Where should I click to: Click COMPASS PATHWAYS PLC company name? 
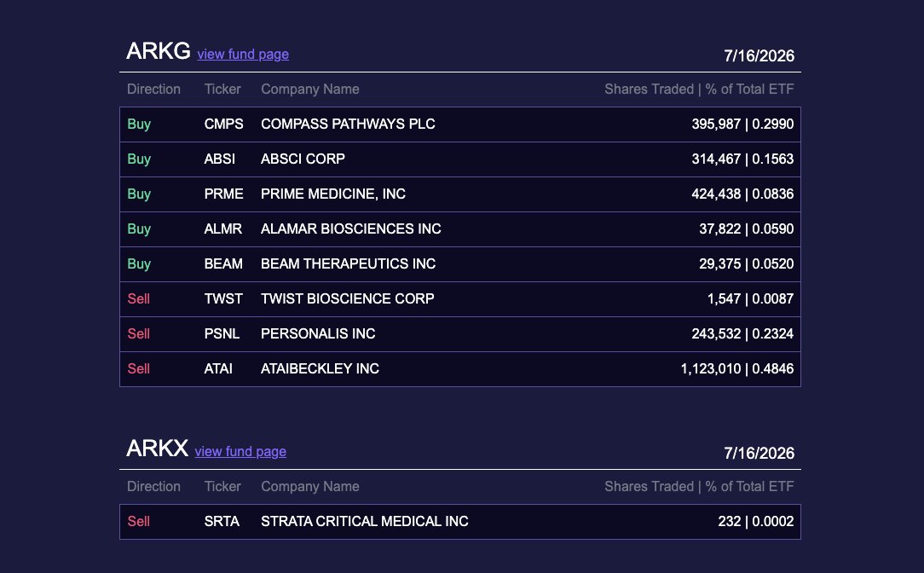click(x=349, y=124)
